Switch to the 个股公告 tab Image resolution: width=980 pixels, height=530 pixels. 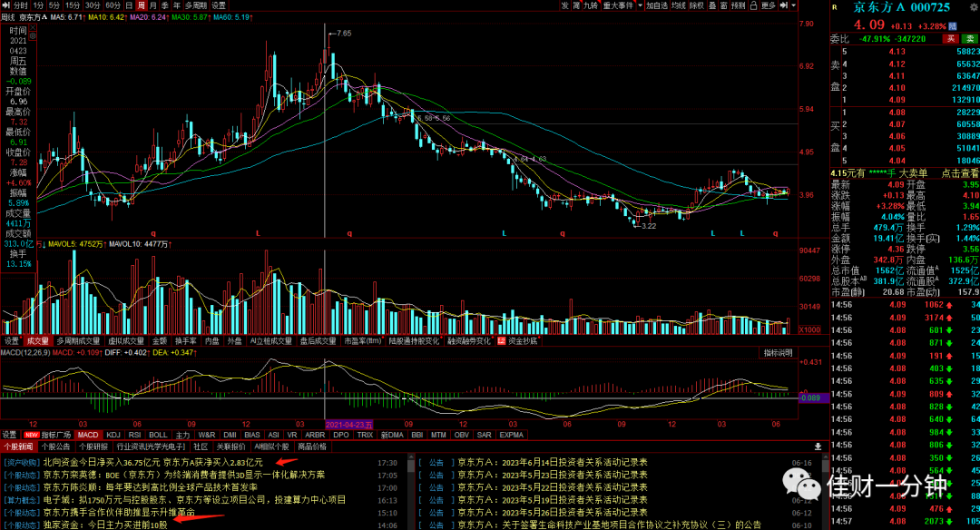pos(55,447)
